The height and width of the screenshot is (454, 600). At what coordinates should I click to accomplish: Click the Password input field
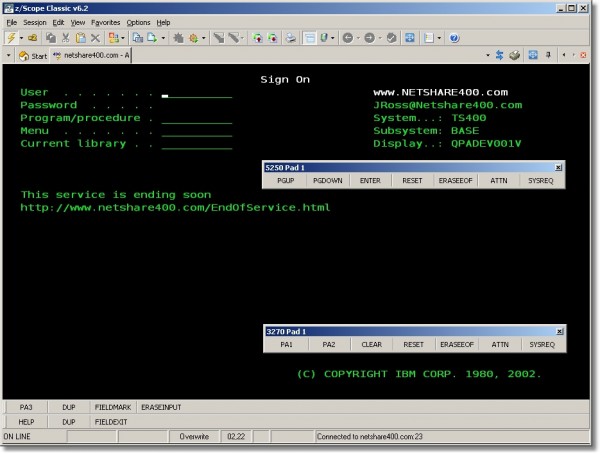(x=196, y=105)
